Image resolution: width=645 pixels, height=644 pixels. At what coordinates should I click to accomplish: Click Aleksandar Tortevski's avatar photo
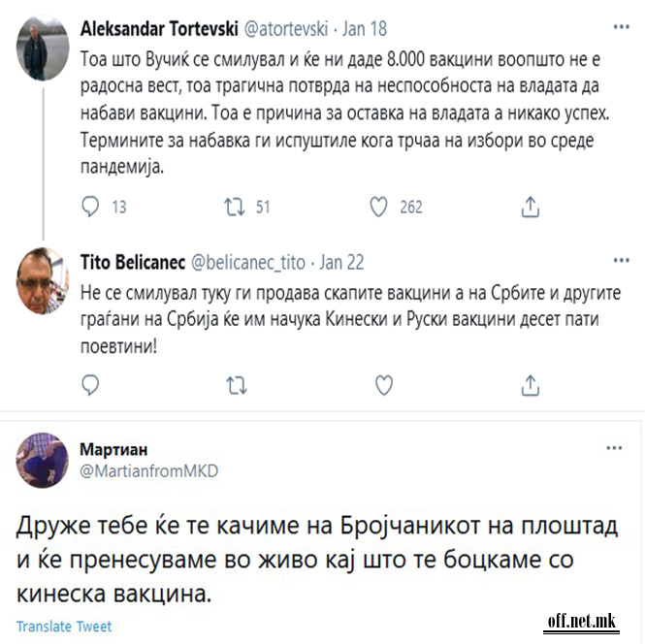coord(39,48)
